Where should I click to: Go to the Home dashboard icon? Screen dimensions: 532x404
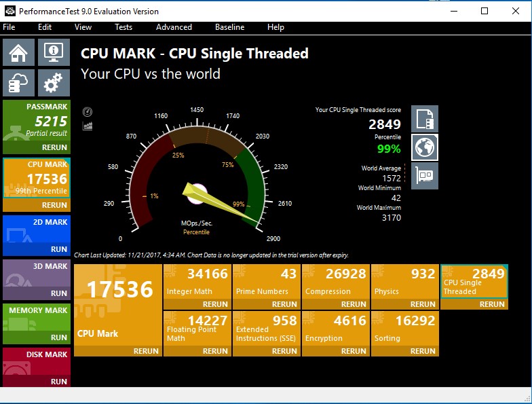(18, 53)
